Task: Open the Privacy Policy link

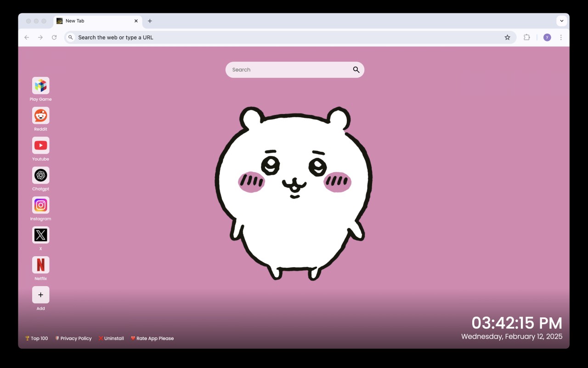Action: pyautogui.click(x=73, y=338)
